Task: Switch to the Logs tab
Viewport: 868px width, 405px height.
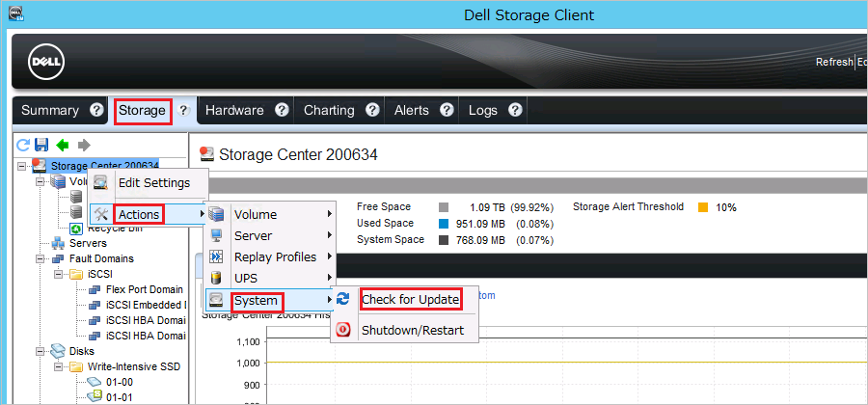Action: (483, 110)
